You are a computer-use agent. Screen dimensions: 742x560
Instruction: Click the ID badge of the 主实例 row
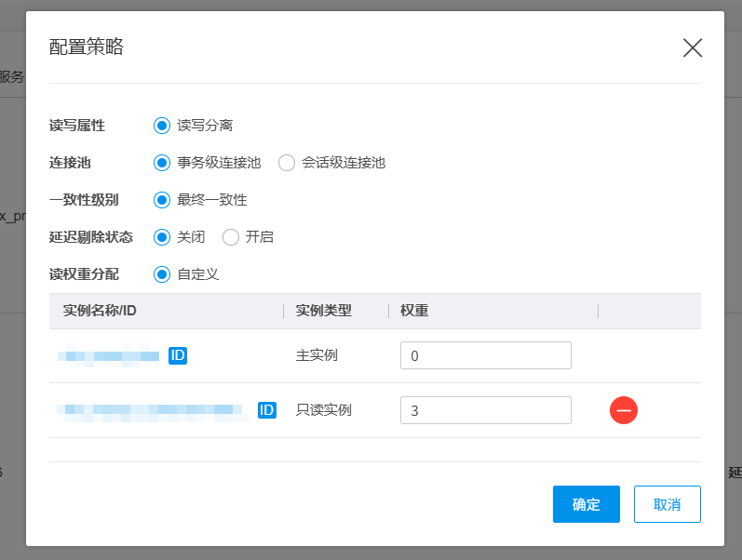tap(178, 354)
